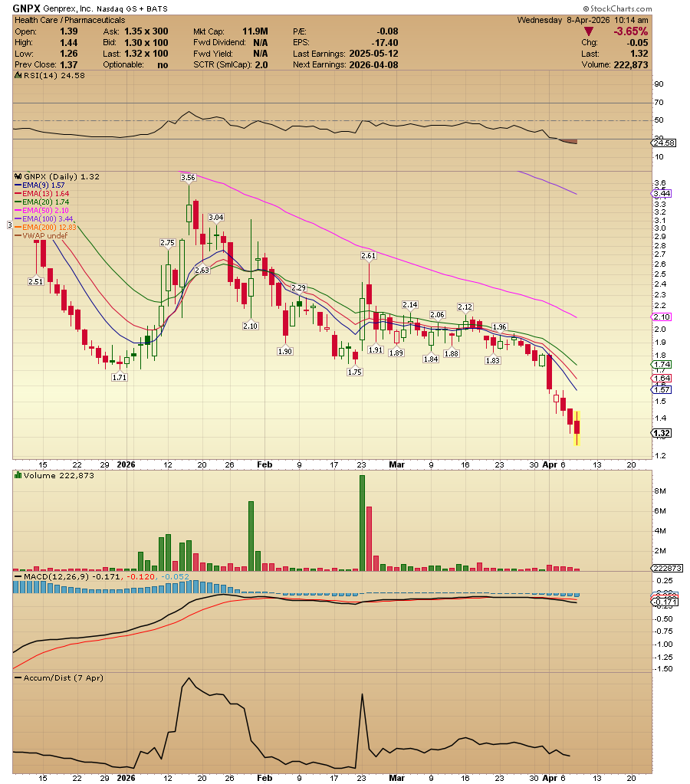The width and height of the screenshot is (690, 784).
Task: Click the date Wednesday 8-Apr-2026
Action: pyautogui.click(x=563, y=20)
